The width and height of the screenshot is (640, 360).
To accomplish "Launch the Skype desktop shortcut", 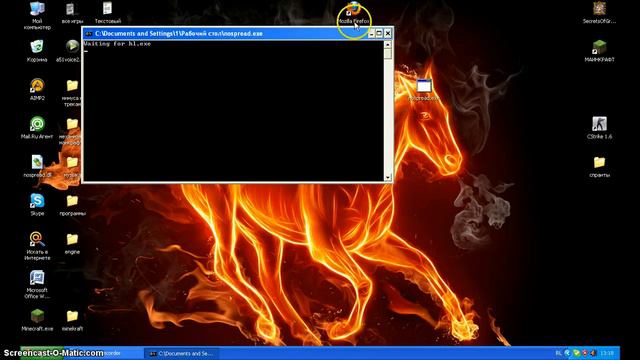I will point(37,200).
